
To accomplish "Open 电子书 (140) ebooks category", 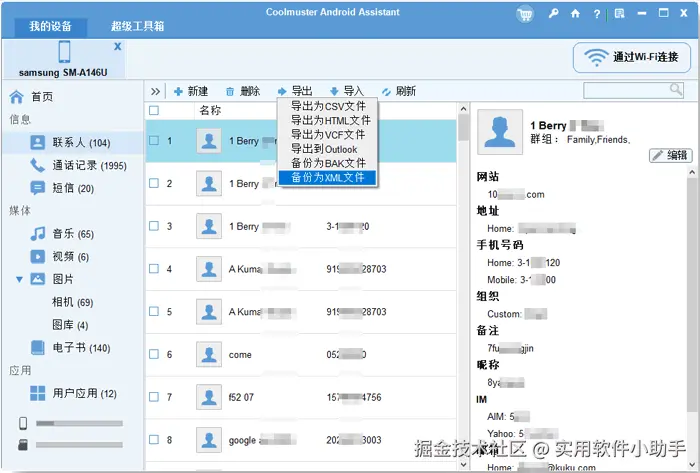I will tap(71, 348).
